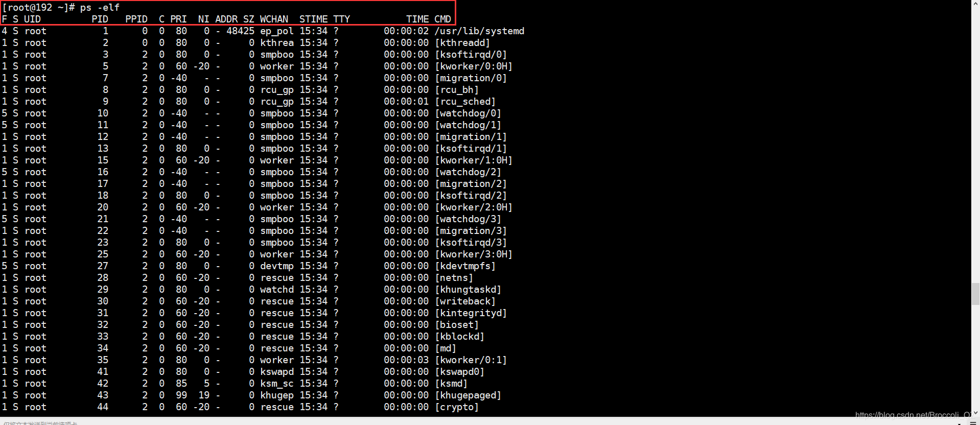Select the '[watchdog/3]' process name
Viewport: 980px width, 425px height.
coord(468,219)
